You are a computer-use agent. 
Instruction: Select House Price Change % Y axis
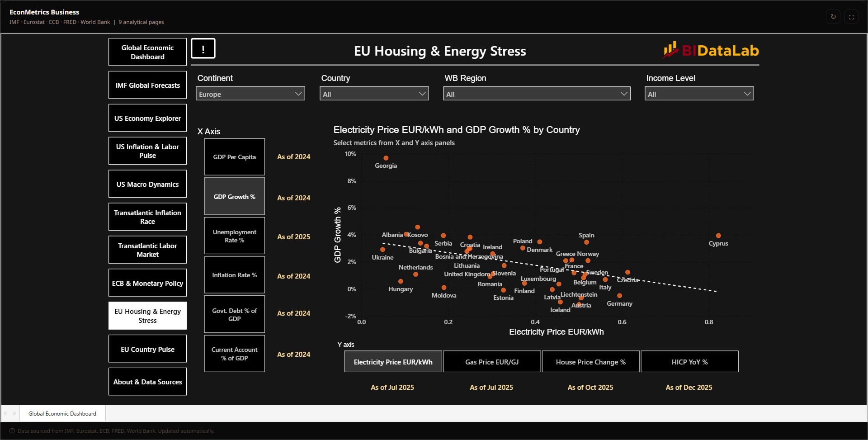[590, 362]
